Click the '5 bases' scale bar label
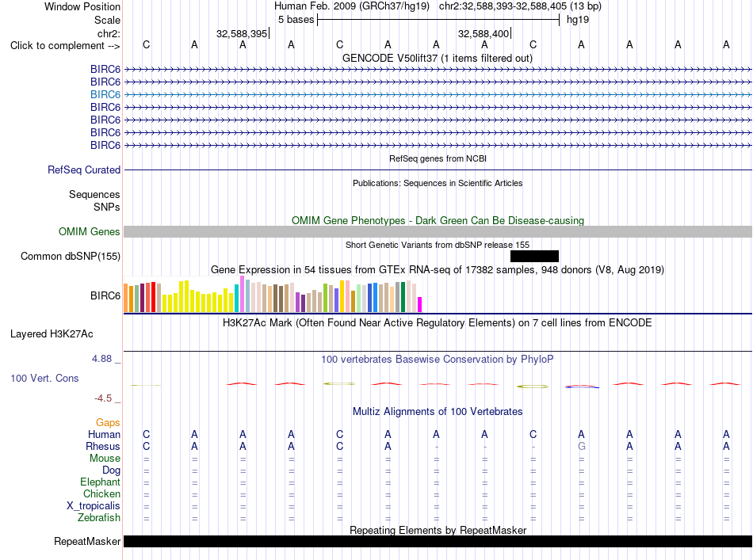The image size is (753, 560). point(296,20)
